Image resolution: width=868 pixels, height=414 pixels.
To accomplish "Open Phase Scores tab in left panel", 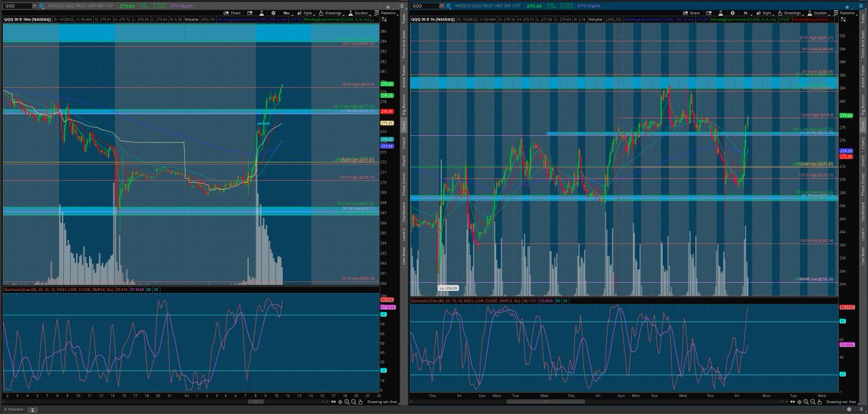I will [x=404, y=185].
